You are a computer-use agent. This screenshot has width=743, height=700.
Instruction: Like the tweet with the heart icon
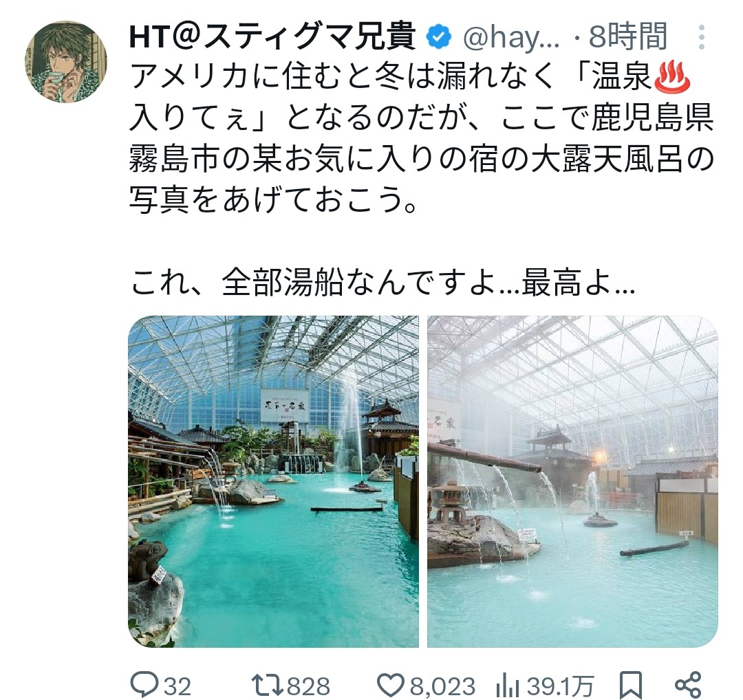(391, 685)
